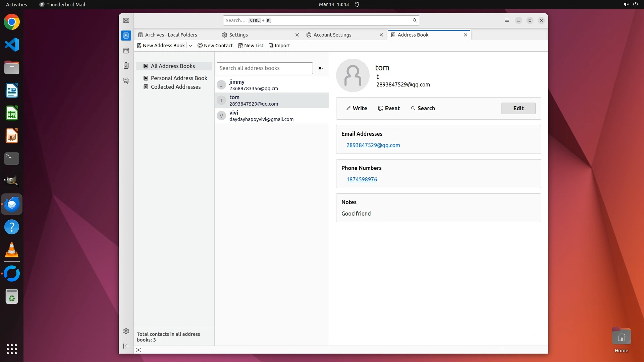Screen dimensions: 644x362
Task: Click the Search all address books field
Action: coord(264,68)
